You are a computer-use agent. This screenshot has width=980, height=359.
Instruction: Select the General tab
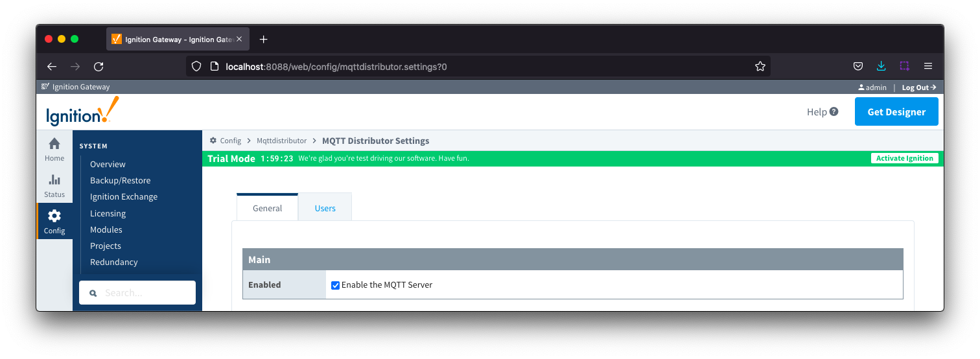[267, 208]
